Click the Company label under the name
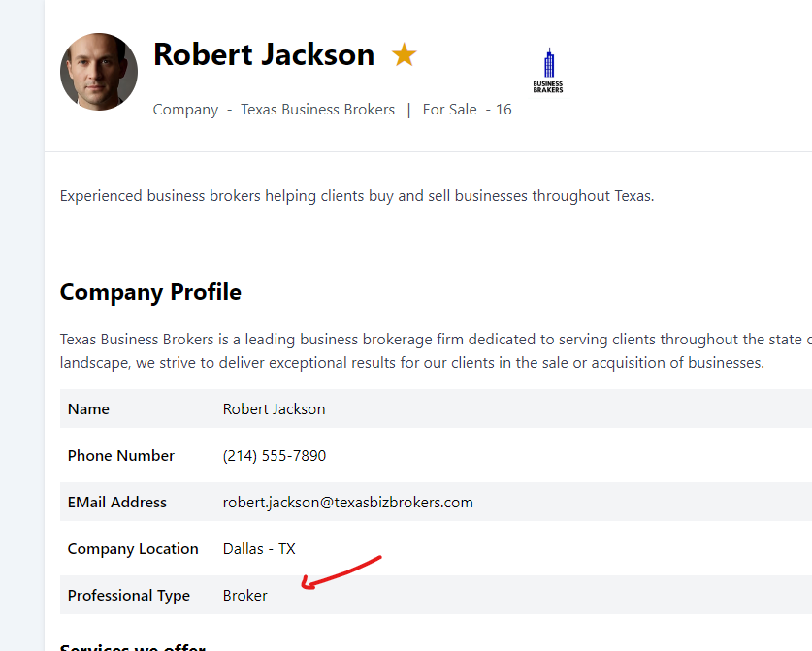This screenshot has height=651, width=812. tap(185, 110)
